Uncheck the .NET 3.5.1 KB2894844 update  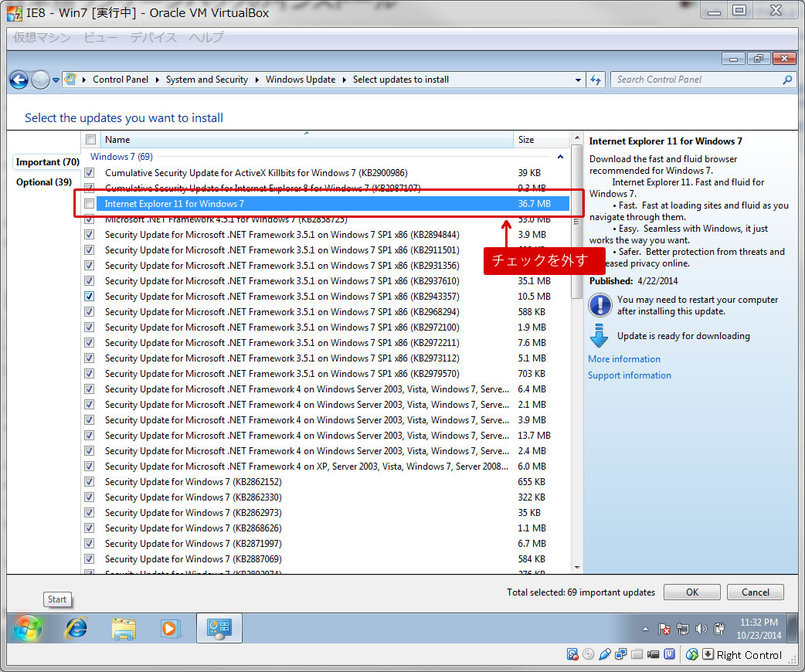click(90, 235)
